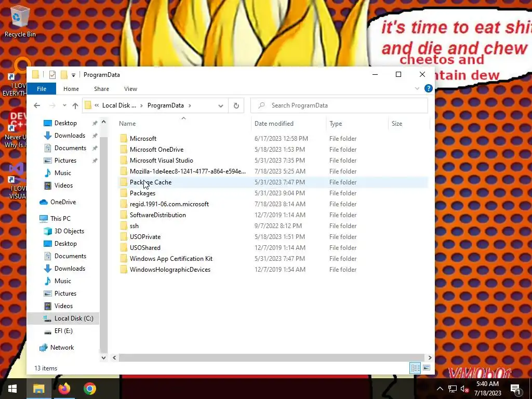
Task: Click the Search ProgramData field
Action: click(x=339, y=105)
